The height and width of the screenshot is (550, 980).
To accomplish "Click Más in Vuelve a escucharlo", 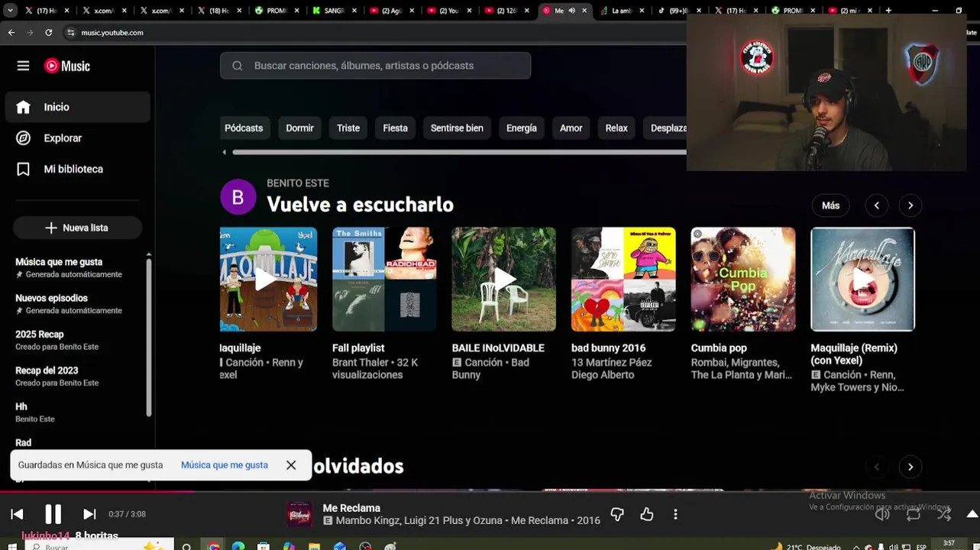I will pos(830,205).
